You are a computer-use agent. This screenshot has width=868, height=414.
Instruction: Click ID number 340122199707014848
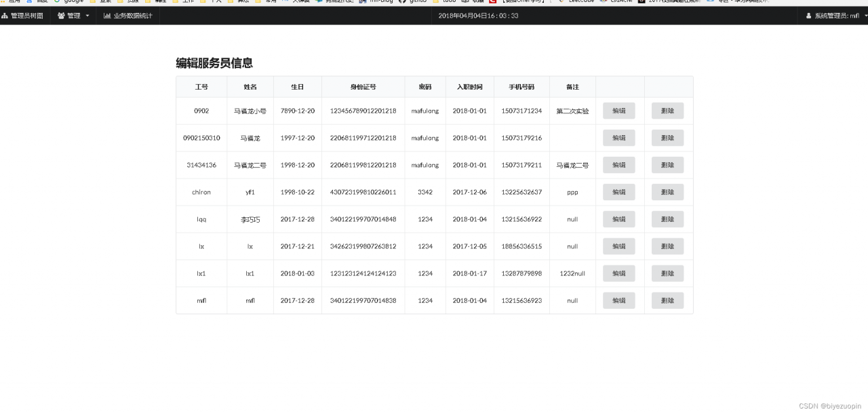click(363, 219)
